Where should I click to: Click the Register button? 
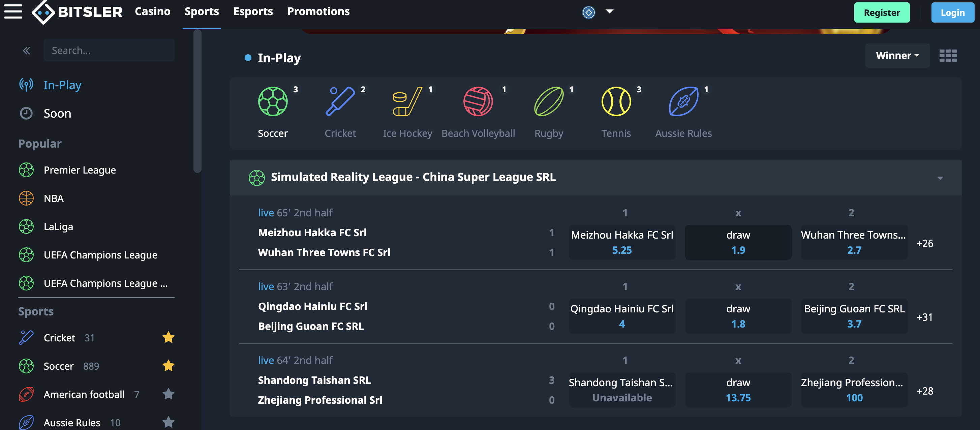(882, 12)
